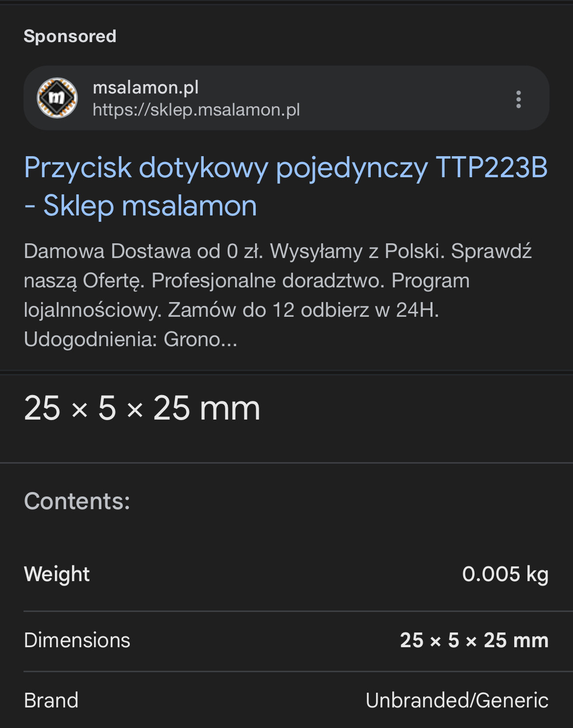Tap the large 25 × 5 × 25 mm heading
Image resolution: width=573 pixels, height=728 pixels.
(142, 408)
